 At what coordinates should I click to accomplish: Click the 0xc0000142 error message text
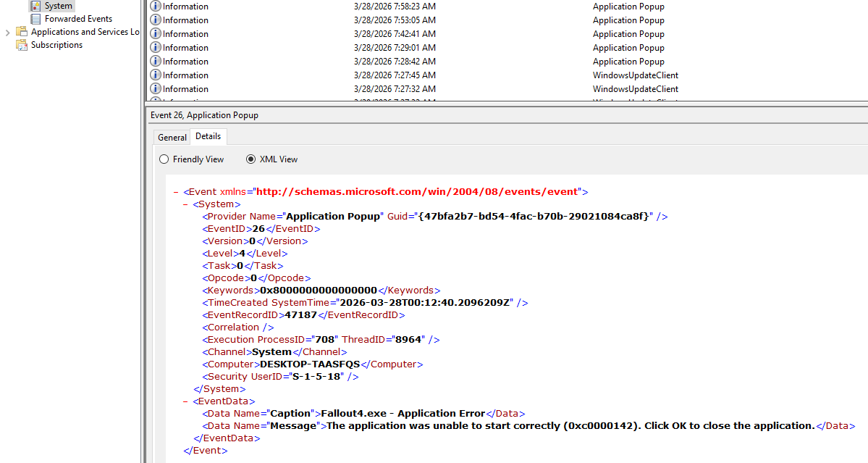pos(570,426)
